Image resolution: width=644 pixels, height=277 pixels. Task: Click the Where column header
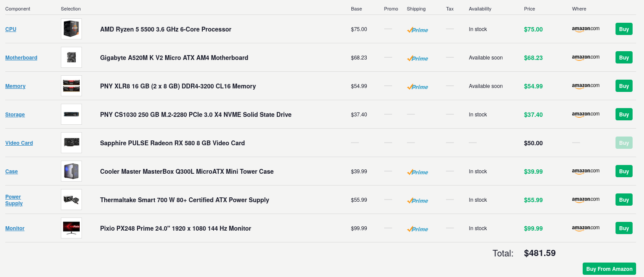579,9
